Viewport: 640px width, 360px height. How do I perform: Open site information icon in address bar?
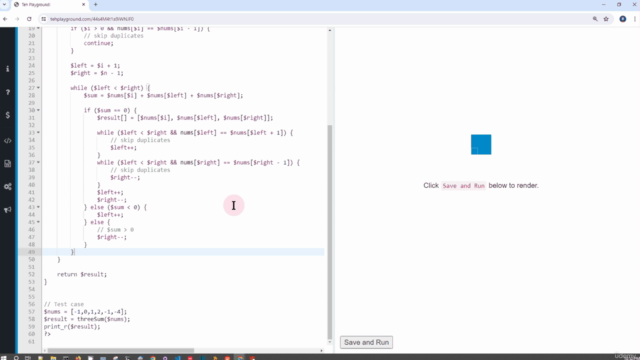pos(44,19)
